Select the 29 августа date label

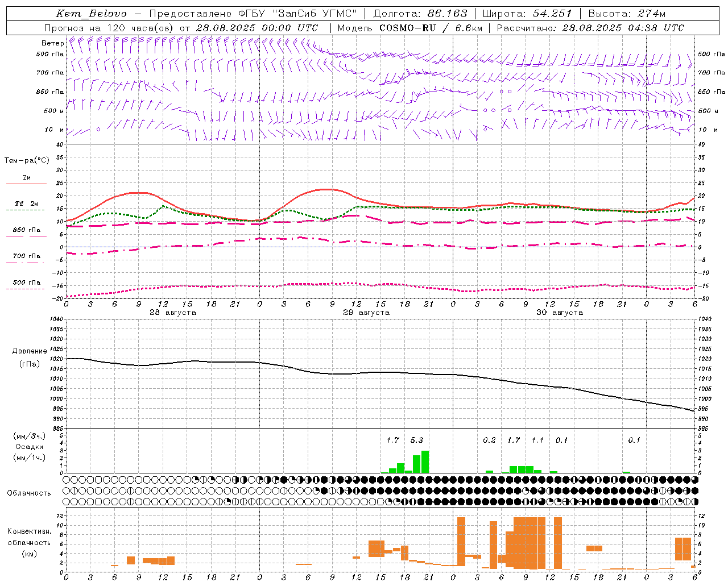click(x=366, y=313)
